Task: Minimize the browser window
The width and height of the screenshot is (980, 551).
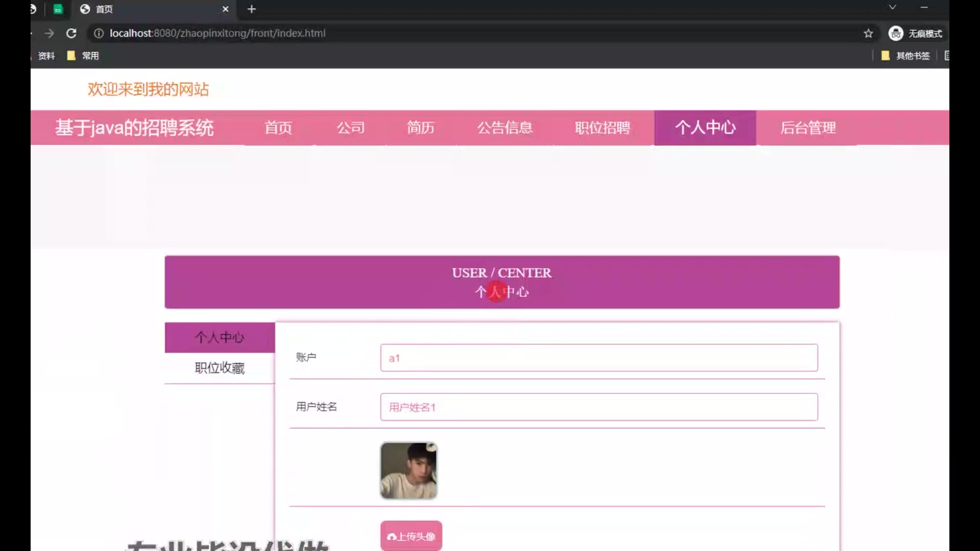Action: (924, 7)
